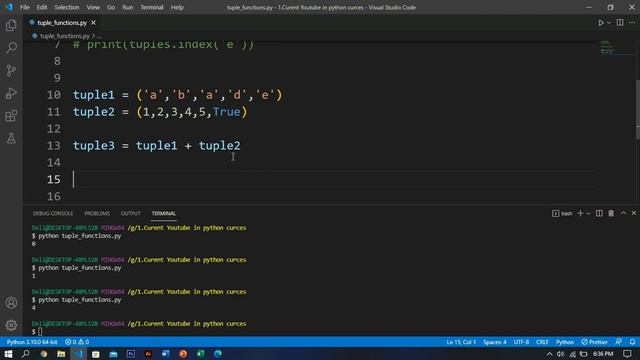Open the Windows Start menu
640x360 pixels.
pos(8,353)
